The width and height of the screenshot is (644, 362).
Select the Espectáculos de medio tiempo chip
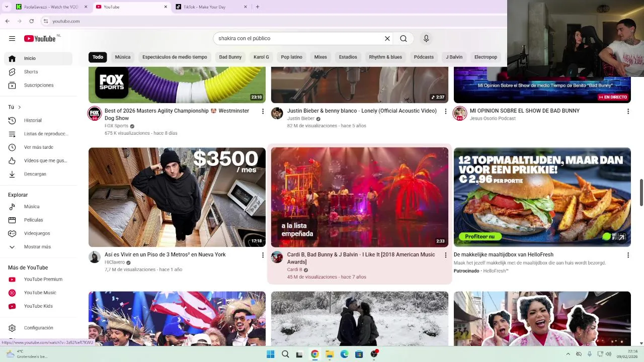[175, 57]
